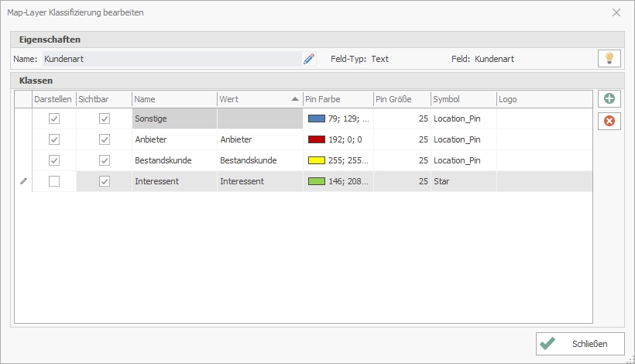Click the Name column header
The width and height of the screenshot is (635, 364).
pyautogui.click(x=174, y=99)
